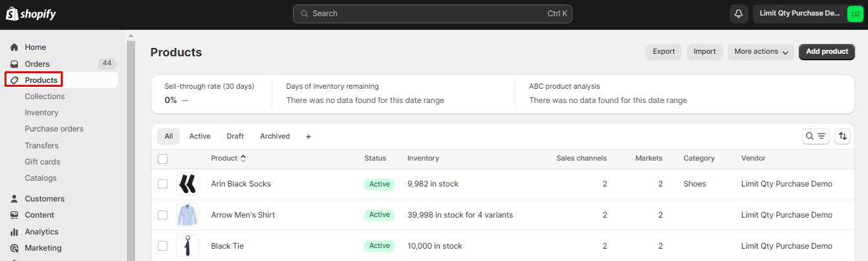
Task: Tick the select all products checkbox
Action: [163, 159]
